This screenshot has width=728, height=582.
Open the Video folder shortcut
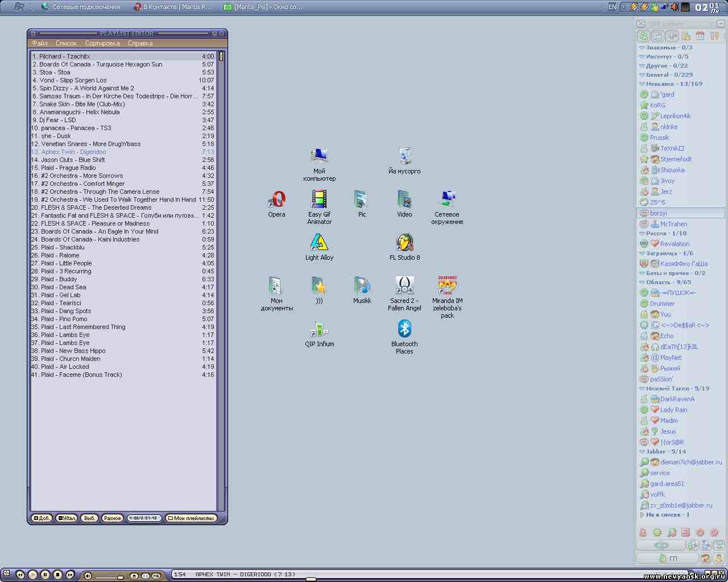(404, 203)
